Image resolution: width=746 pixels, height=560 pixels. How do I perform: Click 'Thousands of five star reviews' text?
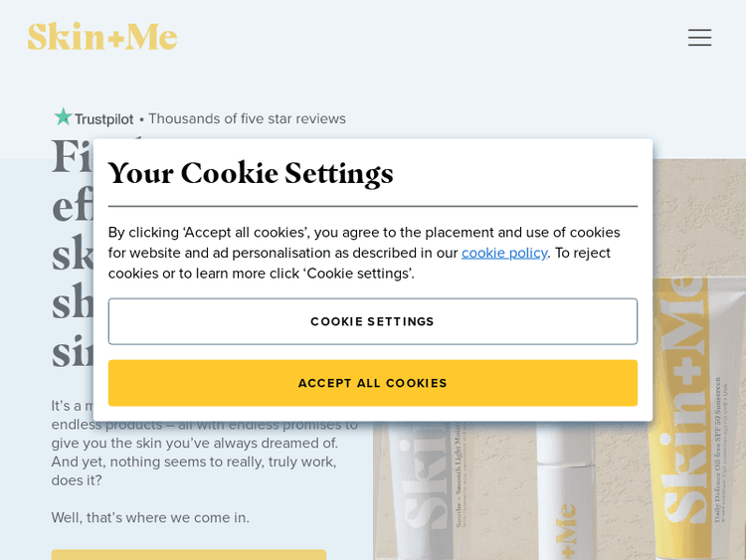[x=247, y=118]
